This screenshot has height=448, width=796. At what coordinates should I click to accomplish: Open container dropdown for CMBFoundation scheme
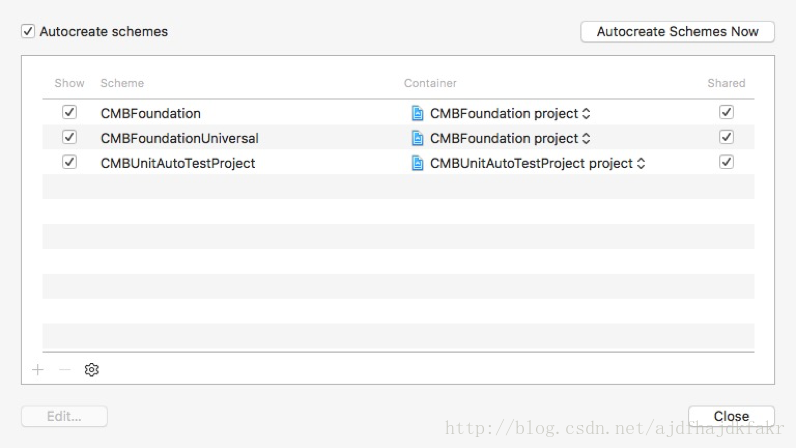pyautogui.click(x=510, y=113)
